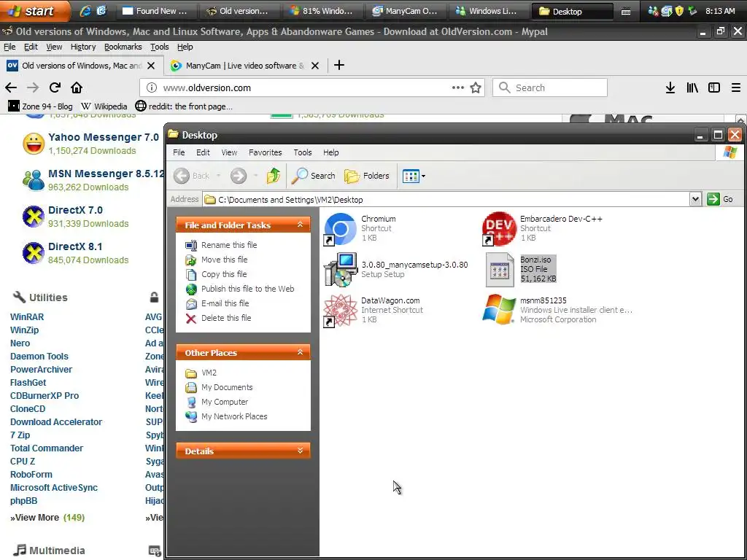Expand the Details panel
747x560 pixels.
[x=300, y=451]
